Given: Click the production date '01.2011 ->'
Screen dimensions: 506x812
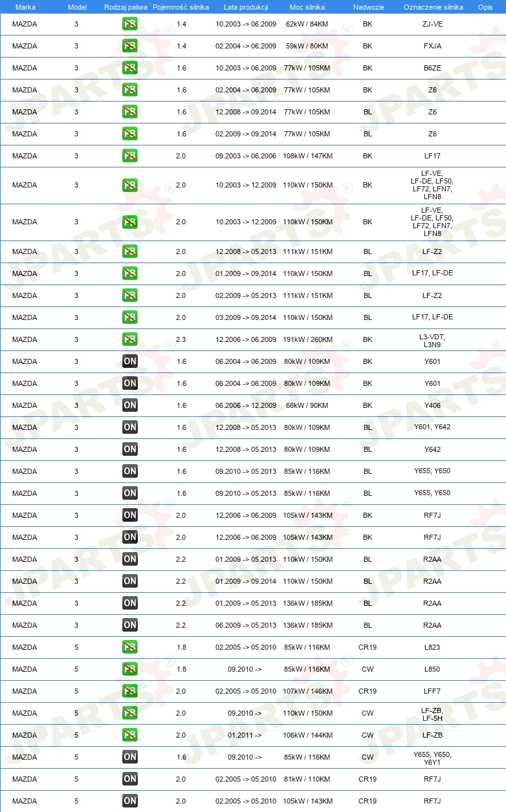Looking at the screenshot, I should click(245, 736).
